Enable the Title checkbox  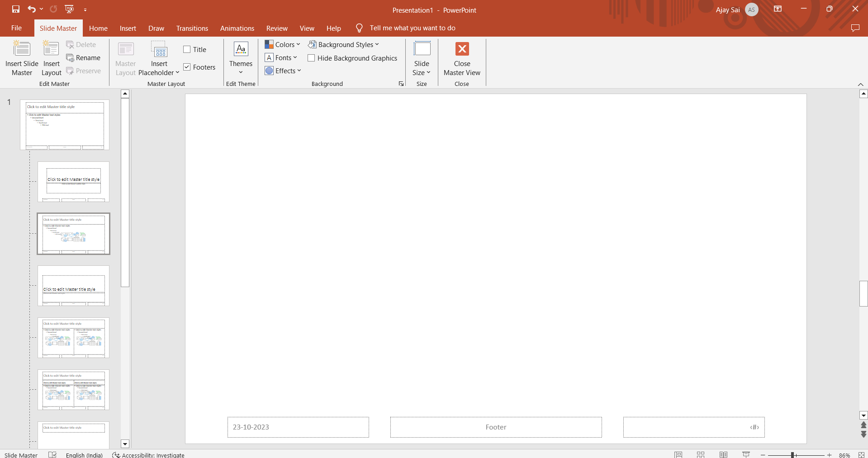click(x=187, y=50)
